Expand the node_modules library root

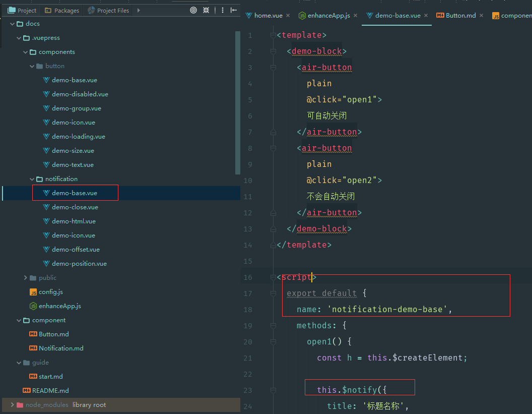click(x=12, y=405)
